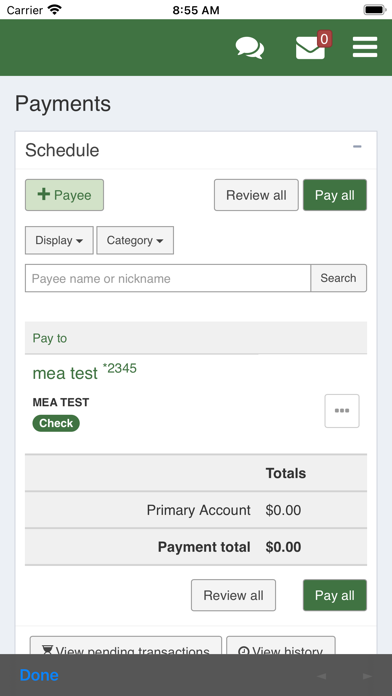Click the Search button
Viewport: 392px width, 696px height.
click(x=338, y=278)
